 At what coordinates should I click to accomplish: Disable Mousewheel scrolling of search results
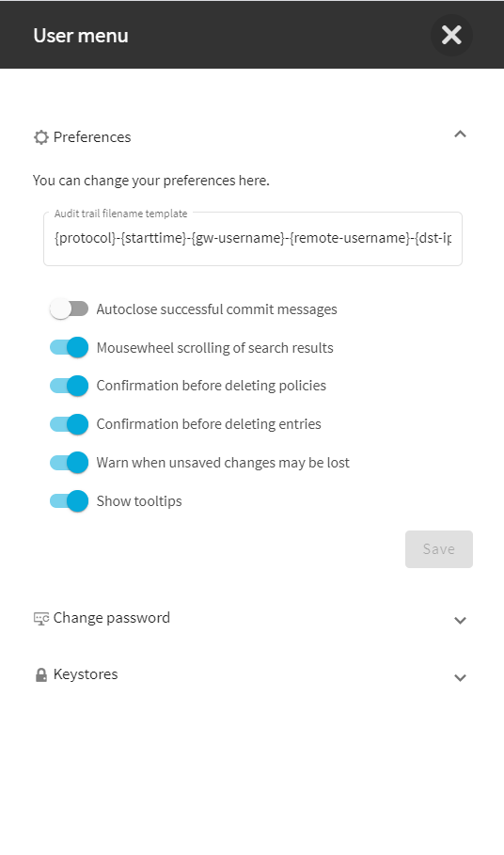coord(69,347)
